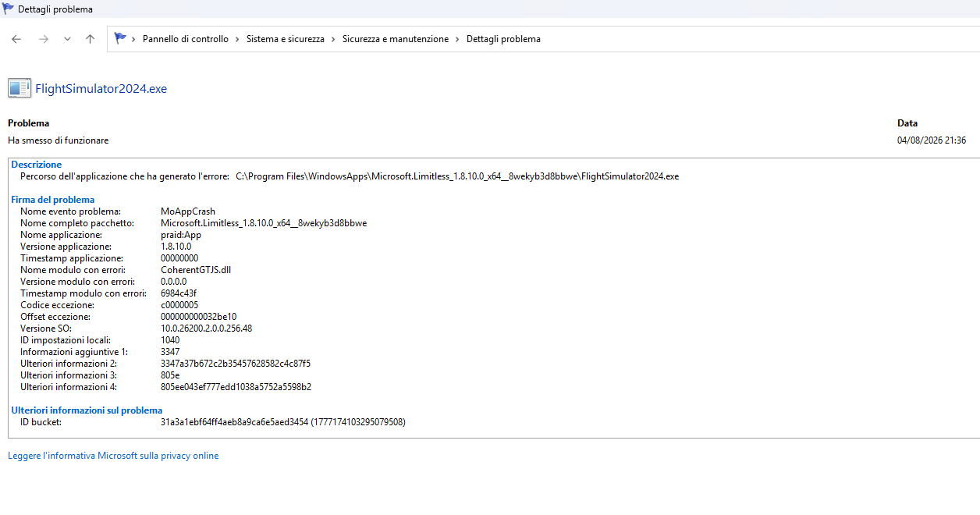Image resolution: width=980 pixels, height=515 pixels.
Task: Open Leggere l'informativa Microsoft sulla privacy online
Action: click(x=113, y=456)
